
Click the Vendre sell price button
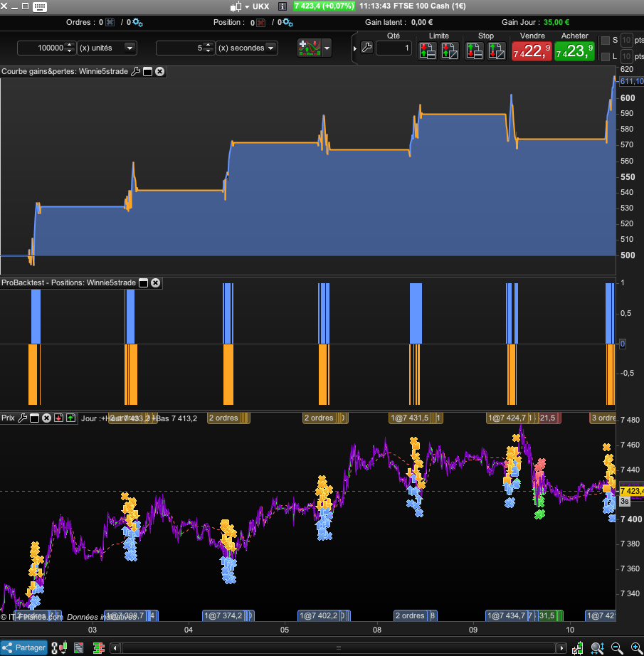(532, 51)
